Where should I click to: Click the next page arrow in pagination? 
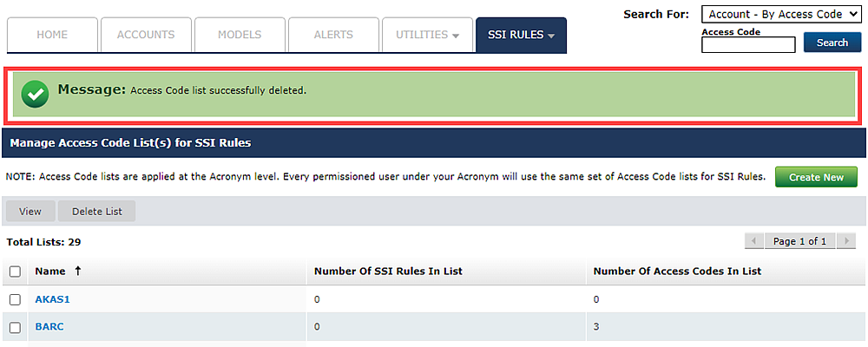847,241
